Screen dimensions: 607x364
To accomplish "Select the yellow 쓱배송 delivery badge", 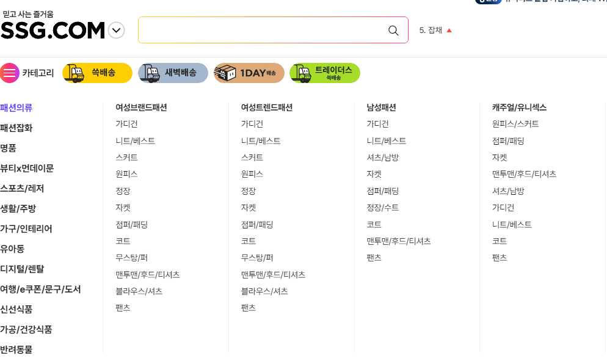I will click(x=97, y=73).
